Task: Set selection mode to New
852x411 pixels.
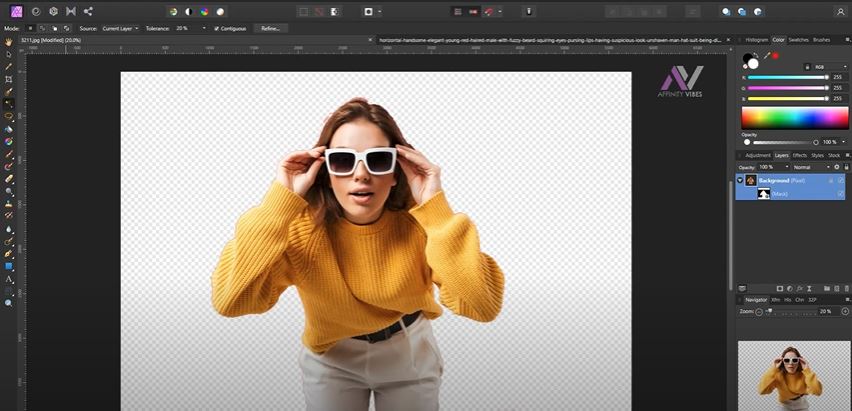Action: (30, 28)
